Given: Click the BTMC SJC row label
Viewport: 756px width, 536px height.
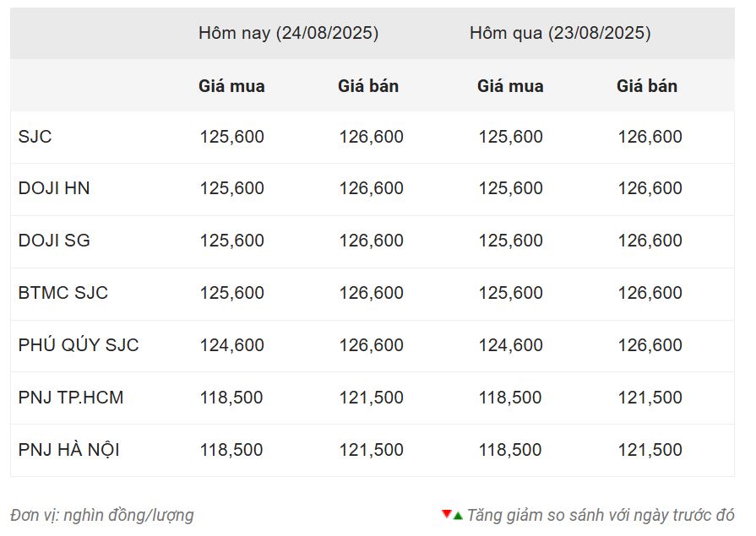Looking at the screenshot, I should [x=63, y=293].
